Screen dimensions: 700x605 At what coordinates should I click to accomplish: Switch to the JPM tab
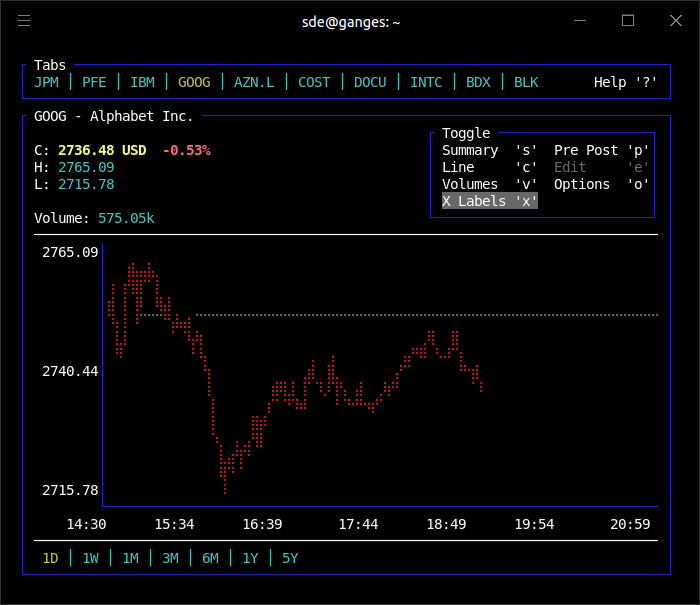click(46, 83)
